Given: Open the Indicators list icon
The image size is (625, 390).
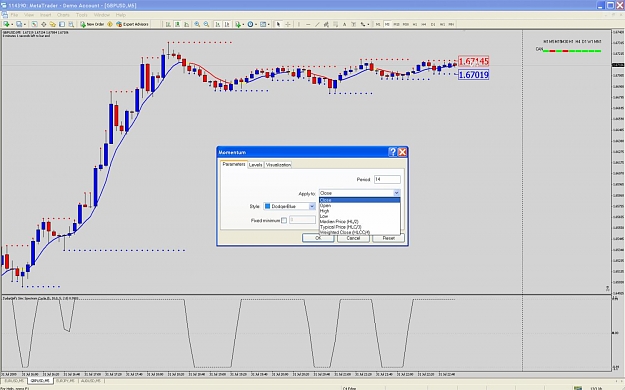Looking at the screenshot, I should (238, 24).
